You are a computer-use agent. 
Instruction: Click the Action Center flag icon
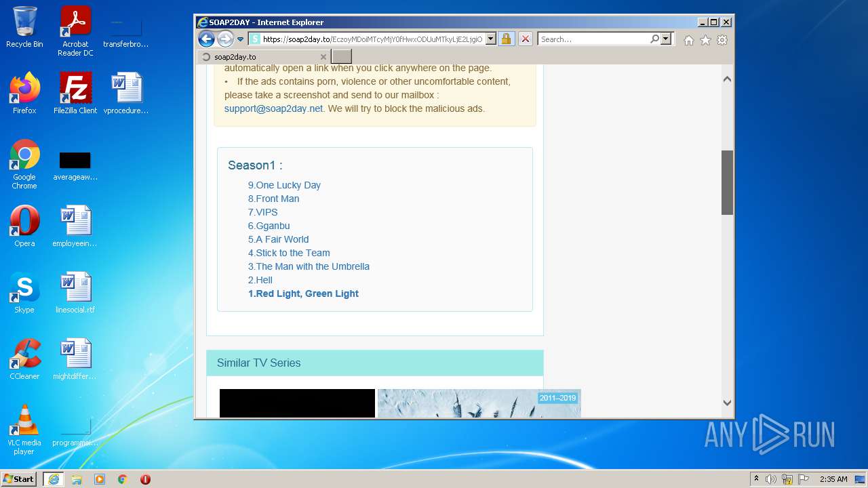(803, 479)
